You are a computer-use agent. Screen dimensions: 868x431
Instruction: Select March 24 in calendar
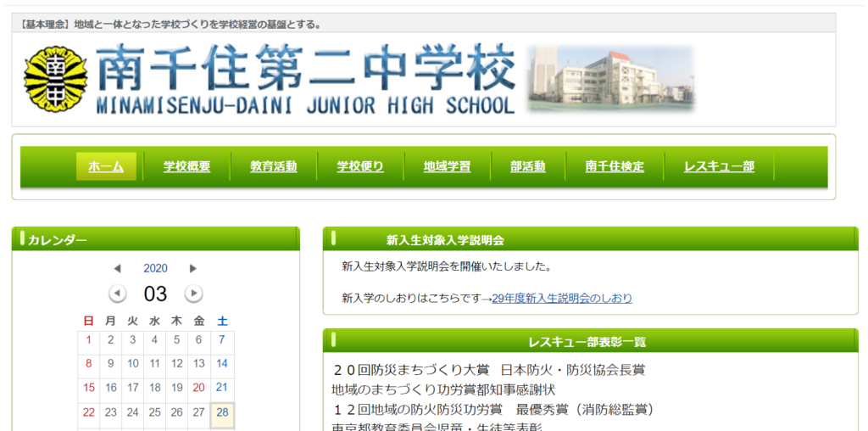132,412
